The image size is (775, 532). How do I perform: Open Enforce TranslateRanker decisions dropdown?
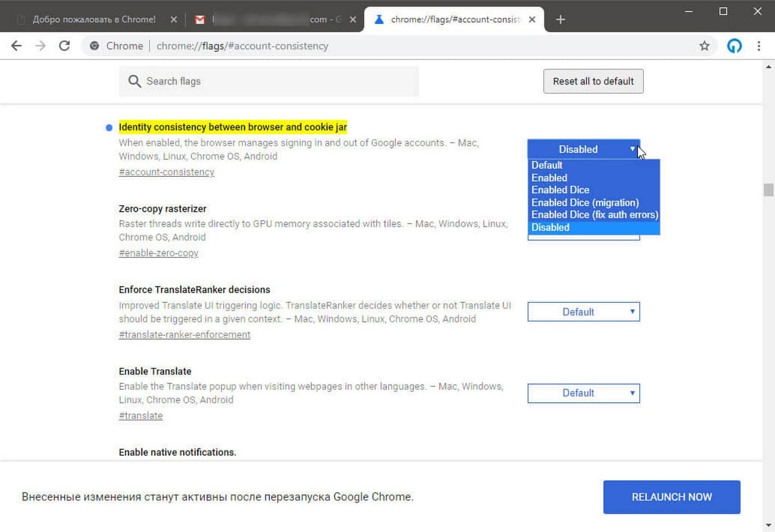tap(584, 312)
